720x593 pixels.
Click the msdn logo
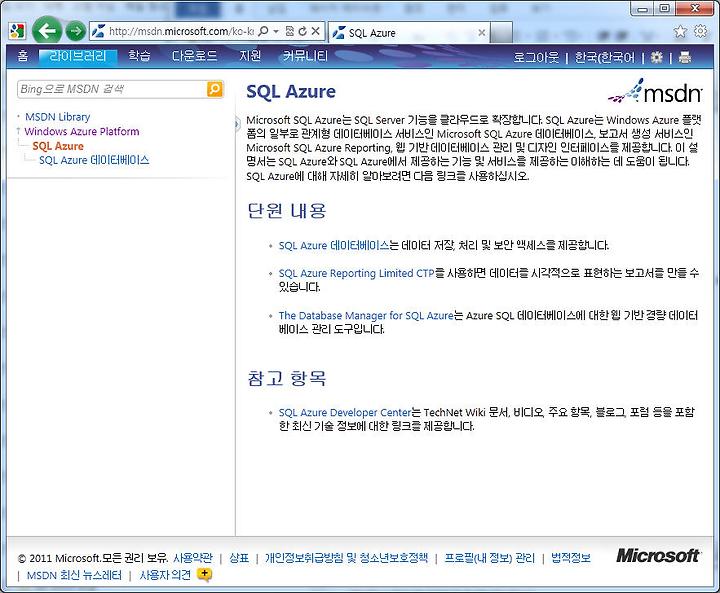(x=655, y=90)
